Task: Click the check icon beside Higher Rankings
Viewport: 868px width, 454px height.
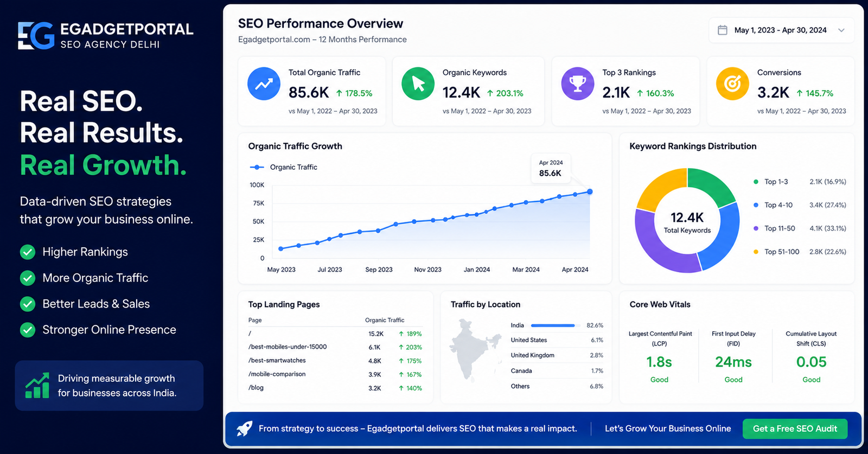Action: click(x=28, y=252)
